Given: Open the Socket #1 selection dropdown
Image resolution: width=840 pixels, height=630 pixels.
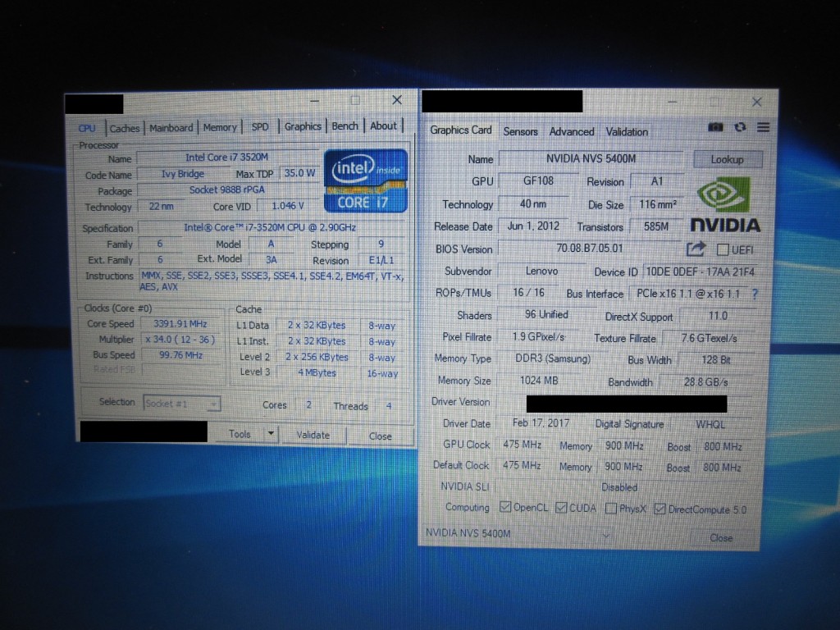Looking at the screenshot, I should 182,404.
